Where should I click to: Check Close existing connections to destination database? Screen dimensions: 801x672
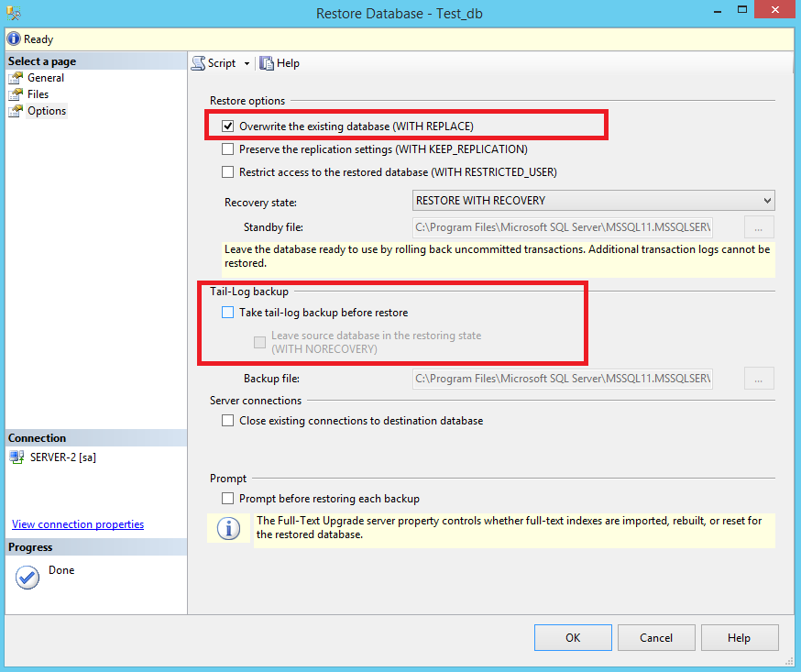pyautogui.click(x=228, y=421)
